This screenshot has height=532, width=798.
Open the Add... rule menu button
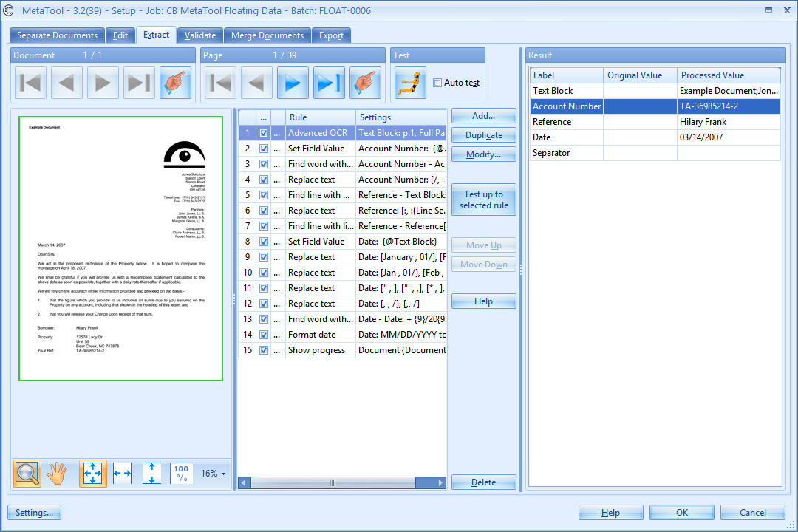[x=483, y=116]
